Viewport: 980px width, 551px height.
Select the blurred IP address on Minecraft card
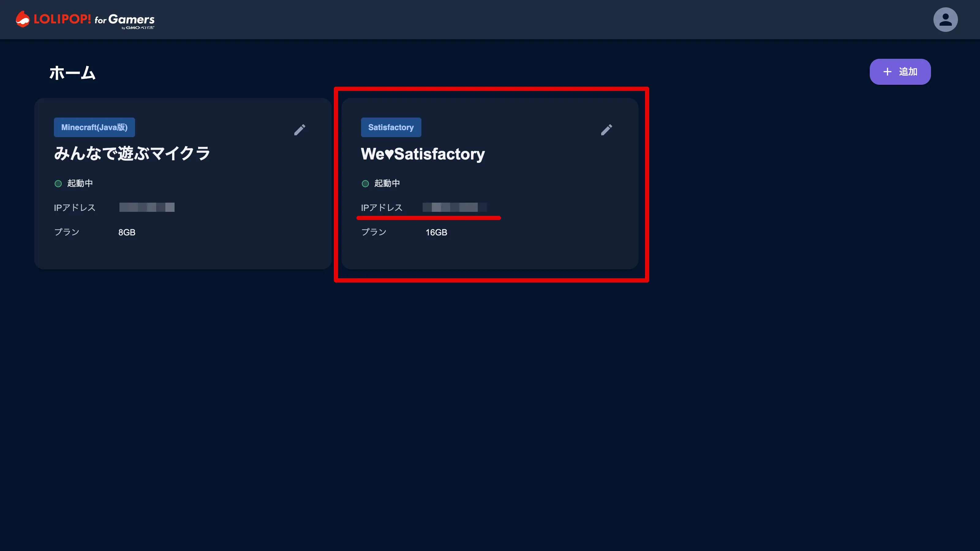point(147,207)
